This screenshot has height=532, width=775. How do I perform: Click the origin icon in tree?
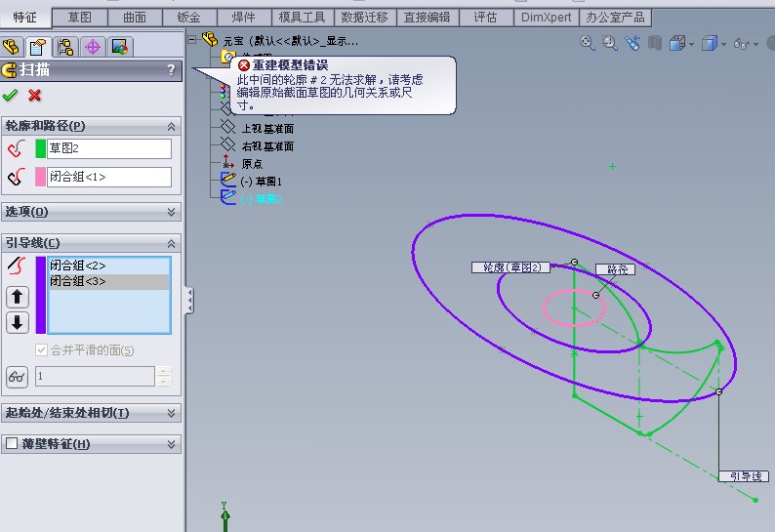pyautogui.click(x=227, y=162)
